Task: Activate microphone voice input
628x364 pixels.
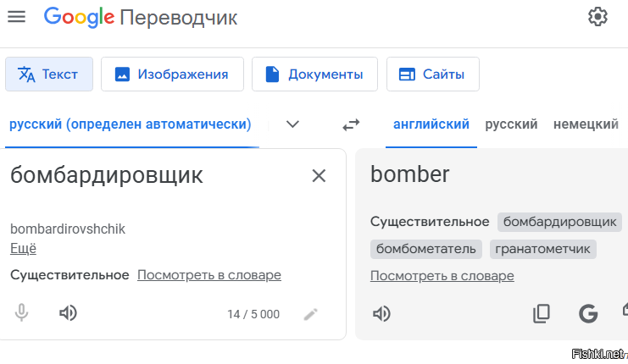Action: point(22,313)
